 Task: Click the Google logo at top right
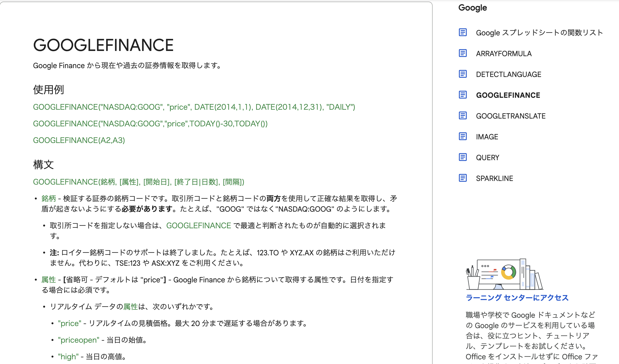point(472,8)
